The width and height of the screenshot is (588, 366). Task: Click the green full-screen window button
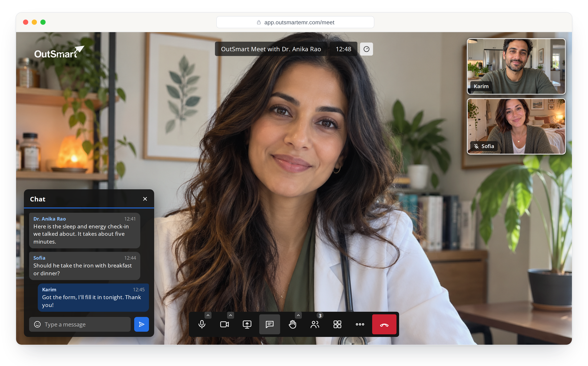point(43,22)
